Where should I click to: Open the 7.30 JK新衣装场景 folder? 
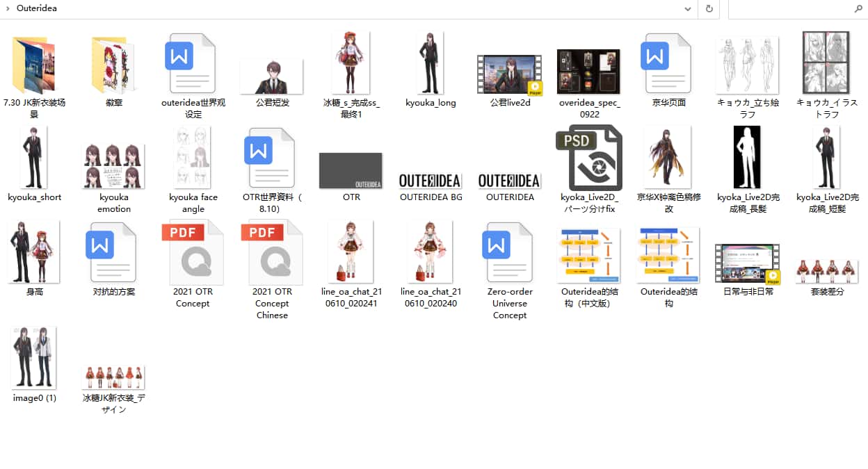pos(34,64)
